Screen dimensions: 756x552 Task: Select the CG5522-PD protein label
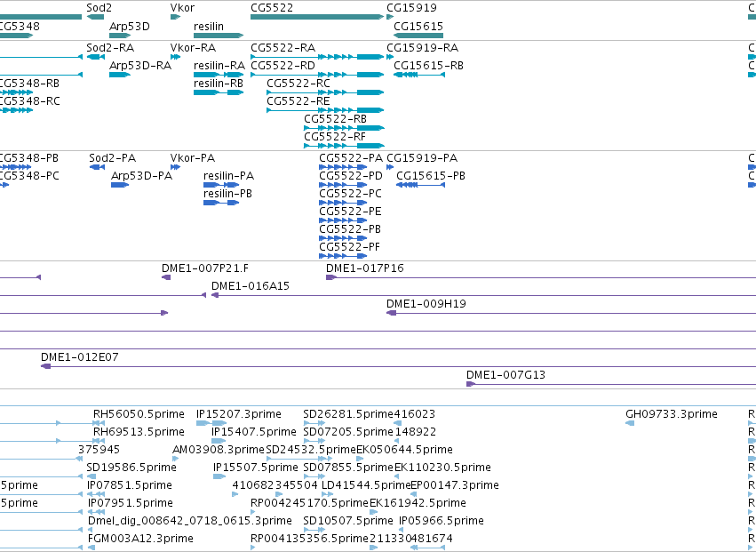pos(351,176)
